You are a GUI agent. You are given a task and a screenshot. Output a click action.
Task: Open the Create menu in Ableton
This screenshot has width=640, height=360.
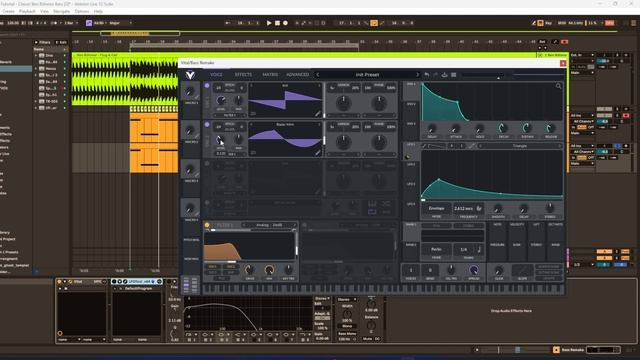point(9,11)
